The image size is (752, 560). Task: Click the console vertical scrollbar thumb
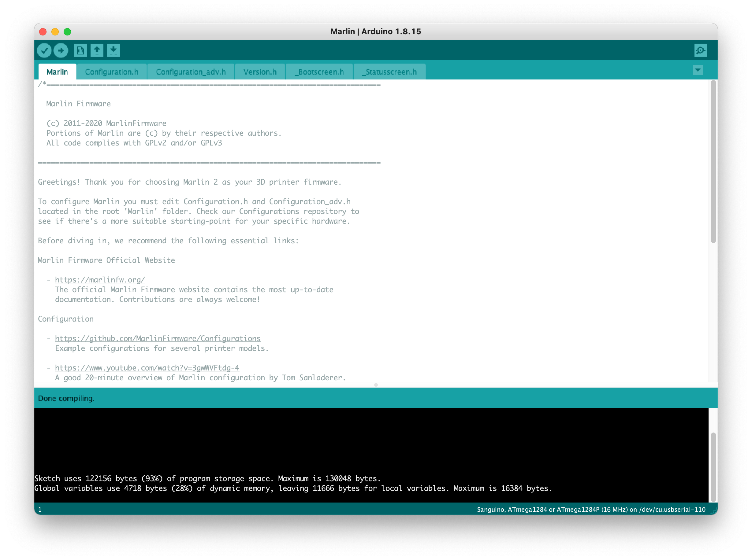pos(713,467)
